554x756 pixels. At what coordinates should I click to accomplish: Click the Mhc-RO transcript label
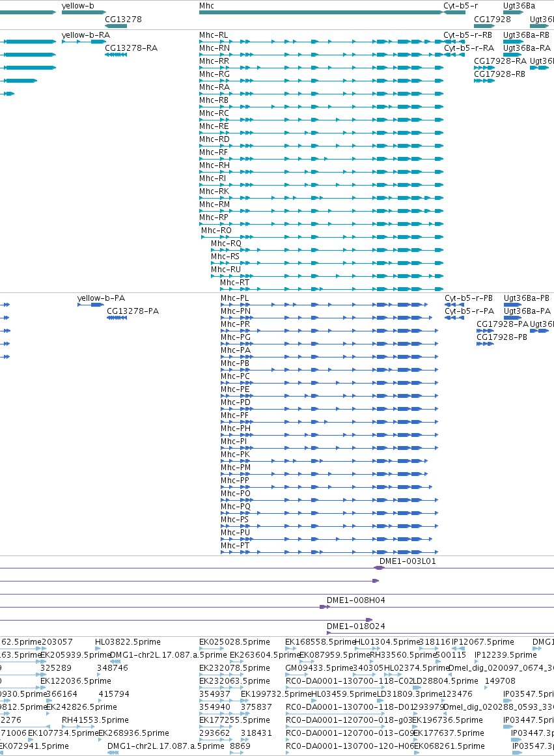[x=217, y=231]
